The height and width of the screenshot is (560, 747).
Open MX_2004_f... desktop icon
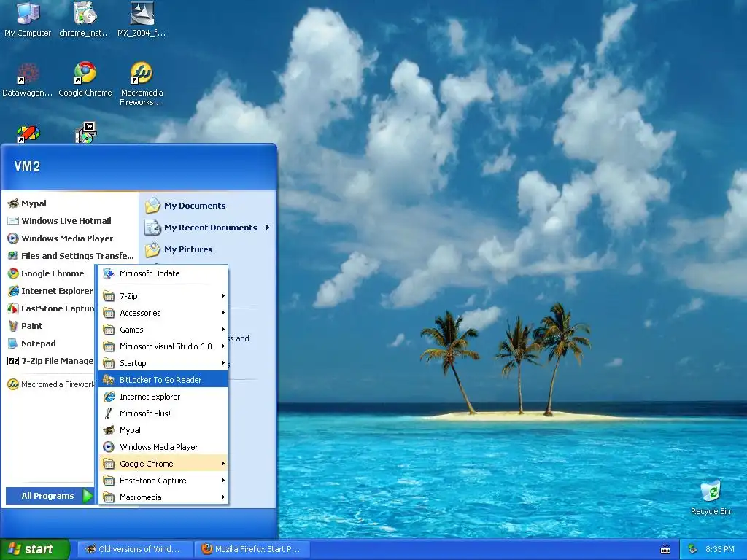point(142,19)
